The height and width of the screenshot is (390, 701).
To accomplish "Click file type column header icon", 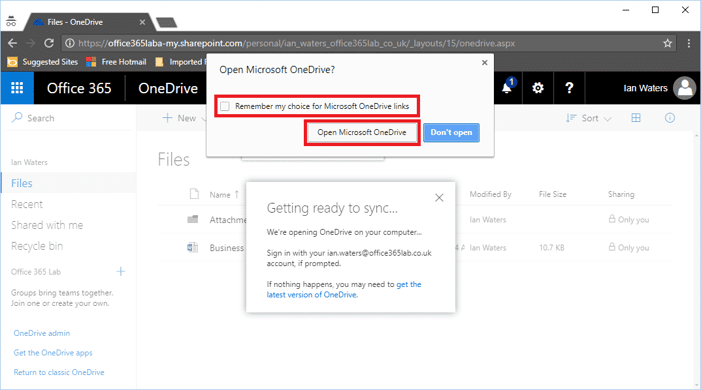I will pyautogui.click(x=194, y=194).
